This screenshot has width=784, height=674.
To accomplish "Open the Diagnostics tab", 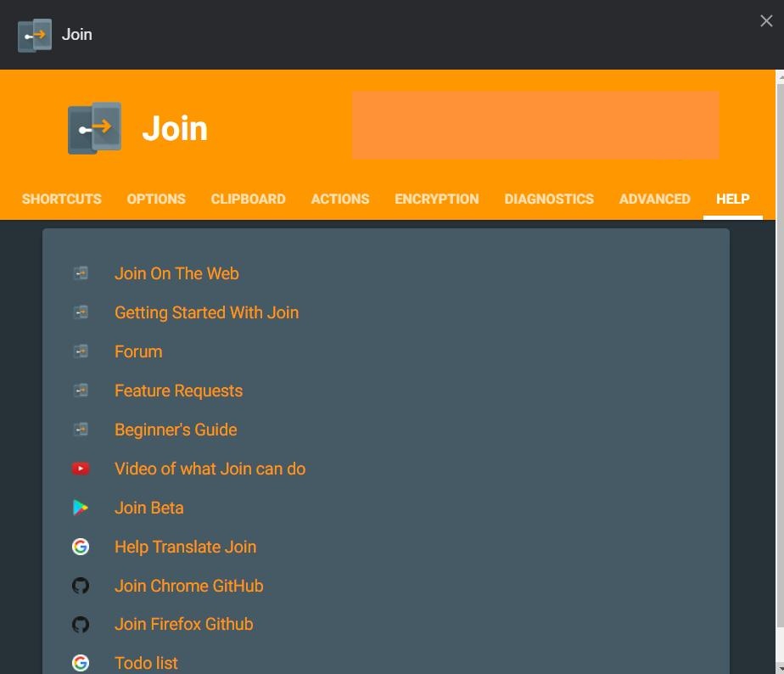I will pos(549,199).
